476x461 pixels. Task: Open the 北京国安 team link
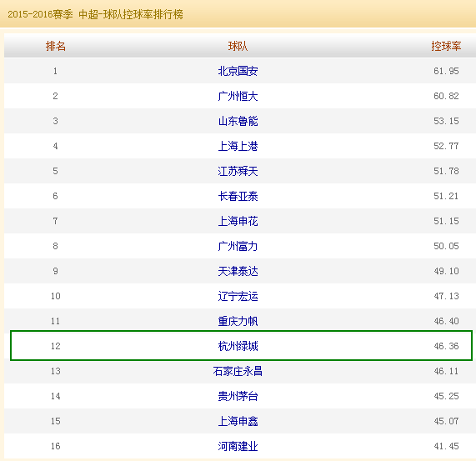tap(238, 71)
